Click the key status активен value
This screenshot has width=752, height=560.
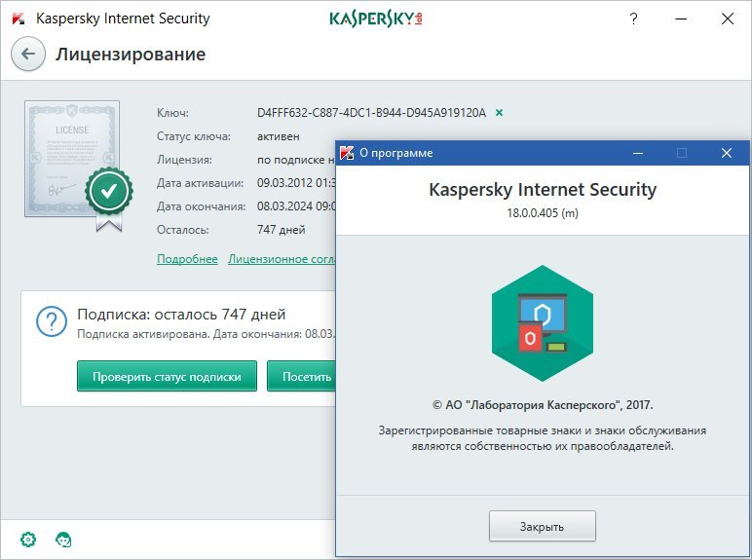click(279, 136)
